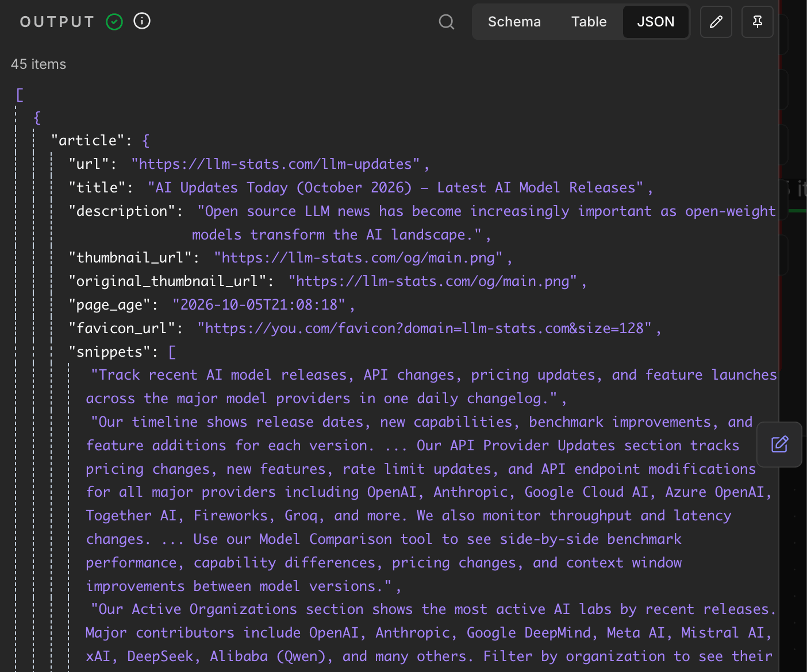Select the JSON view tab
Image resolution: width=807 pixels, height=672 pixels.
656,22
